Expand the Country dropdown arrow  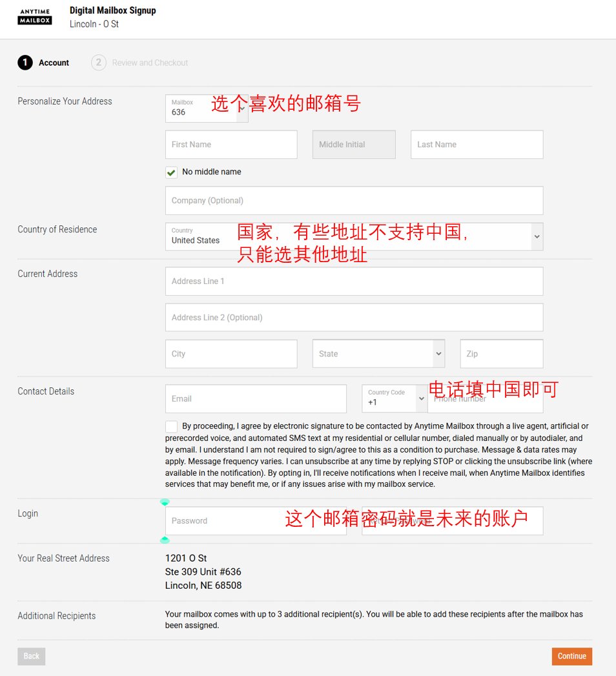tap(537, 236)
